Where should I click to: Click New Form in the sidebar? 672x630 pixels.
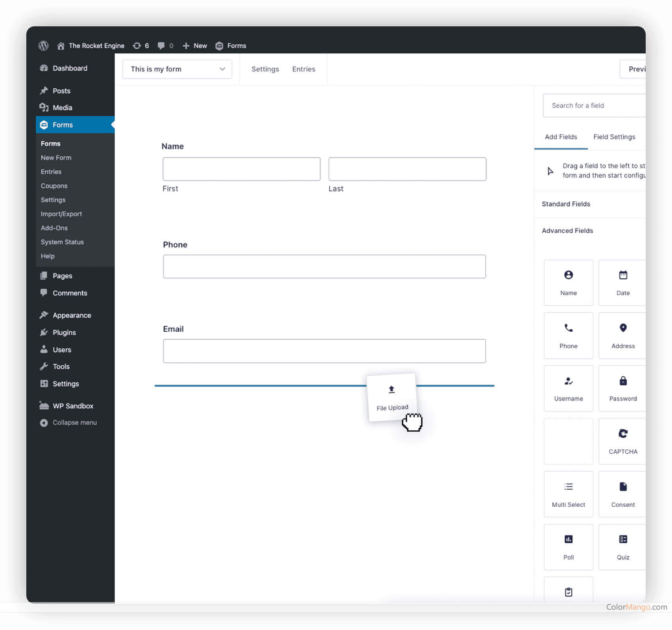pyautogui.click(x=56, y=157)
